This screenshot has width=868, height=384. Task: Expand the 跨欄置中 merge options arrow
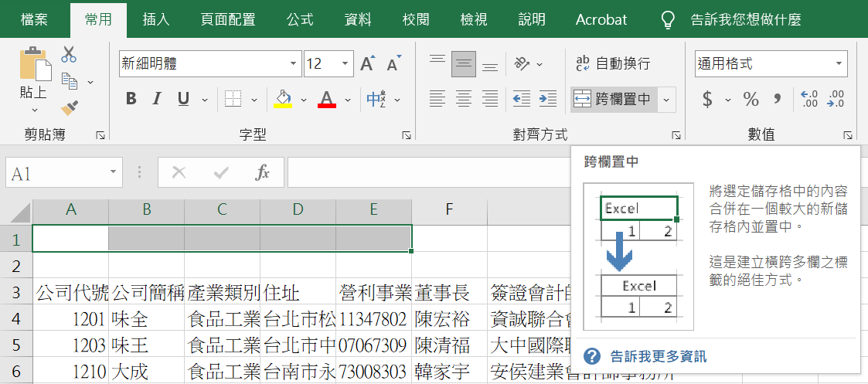(666, 100)
